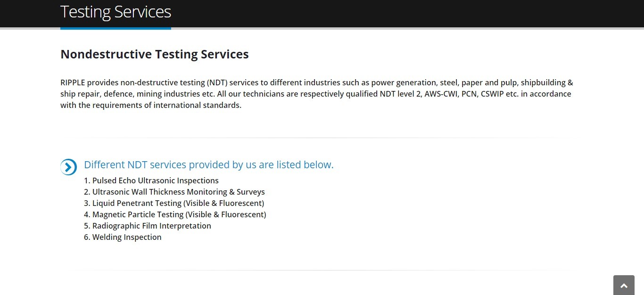Click Liquid Penetrant Testing list item
644x295 pixels.
(x=174, y=203)
